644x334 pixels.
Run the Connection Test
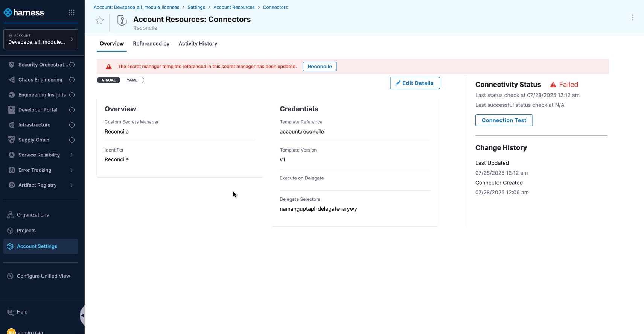(504, 120)
